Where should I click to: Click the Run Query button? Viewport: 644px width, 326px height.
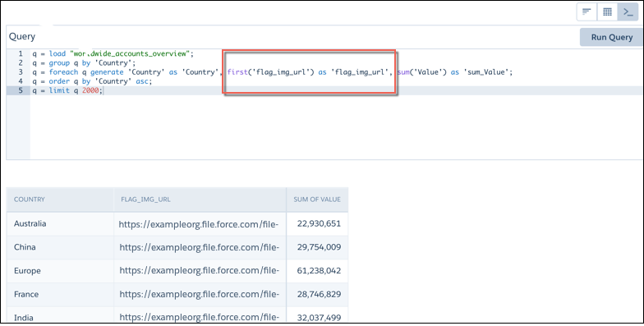coord(611,38)
